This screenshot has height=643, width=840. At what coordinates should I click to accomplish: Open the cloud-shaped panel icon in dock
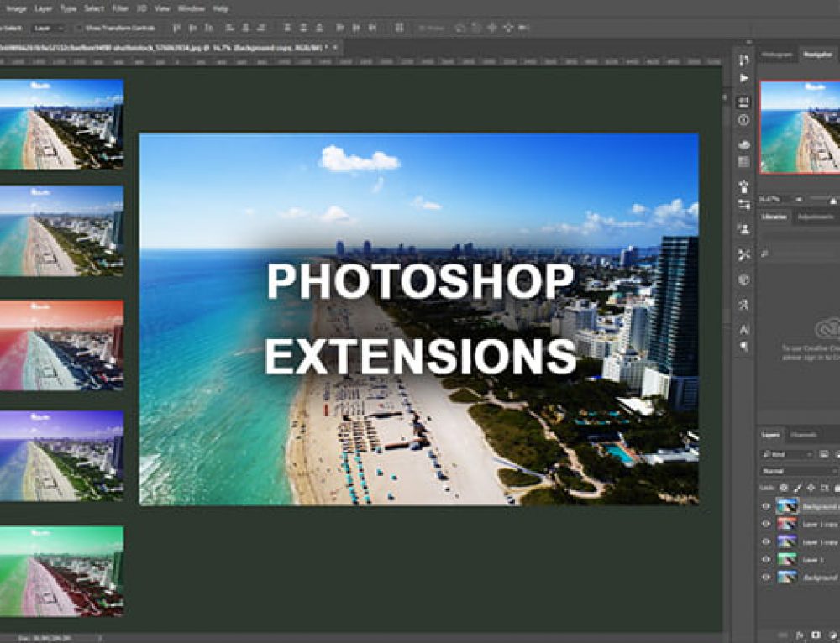(x=743, y=144)
